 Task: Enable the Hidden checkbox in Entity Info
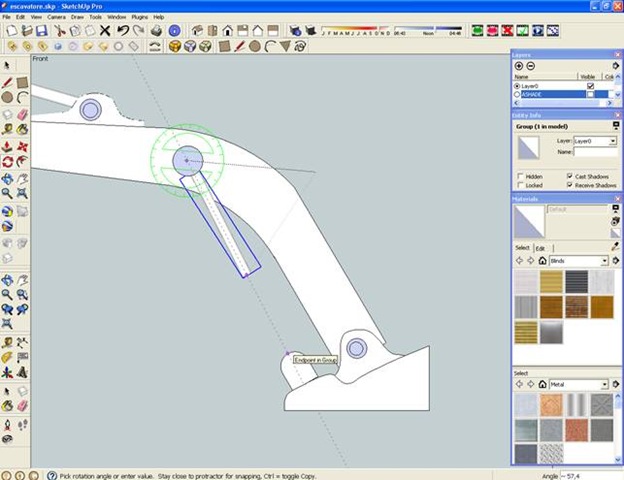tap(520, 175)
